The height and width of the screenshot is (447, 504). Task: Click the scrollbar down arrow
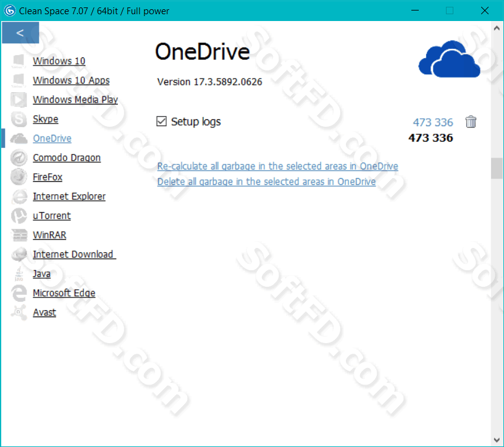[x=497, y=440]
